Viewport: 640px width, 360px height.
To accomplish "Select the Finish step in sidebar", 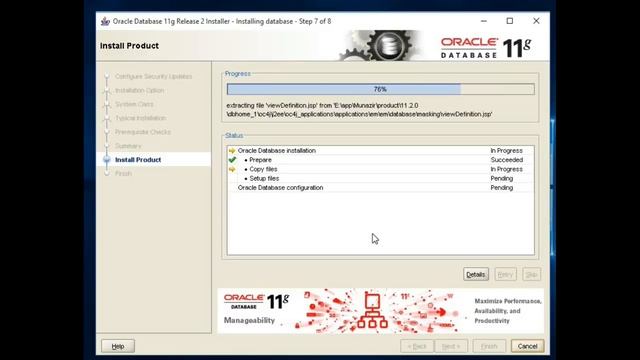I will 123,173.
